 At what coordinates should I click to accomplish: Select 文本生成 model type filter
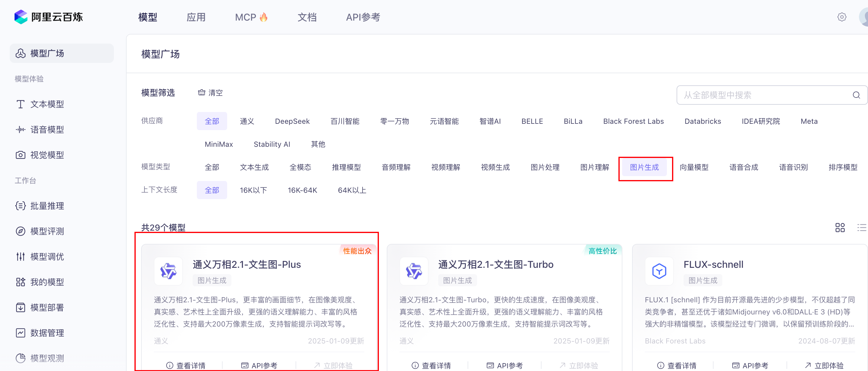[254, 167]
